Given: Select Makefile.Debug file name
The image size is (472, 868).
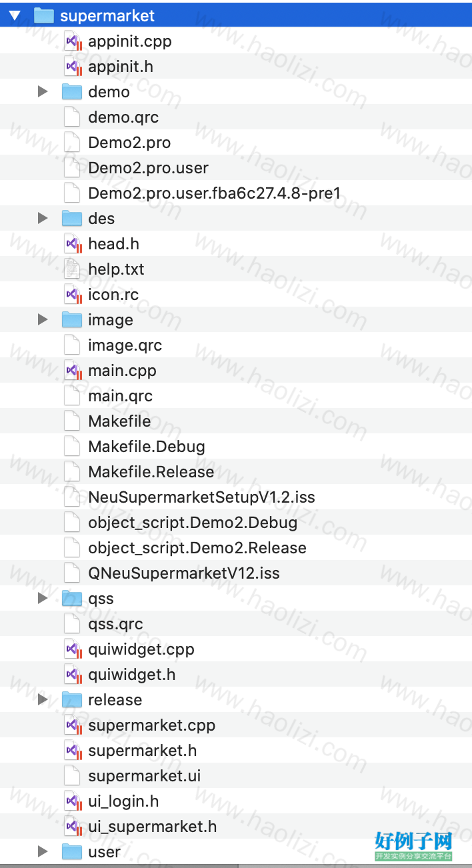Looking at the screenshot, I should pyautogui.click(x=147, y=447).
